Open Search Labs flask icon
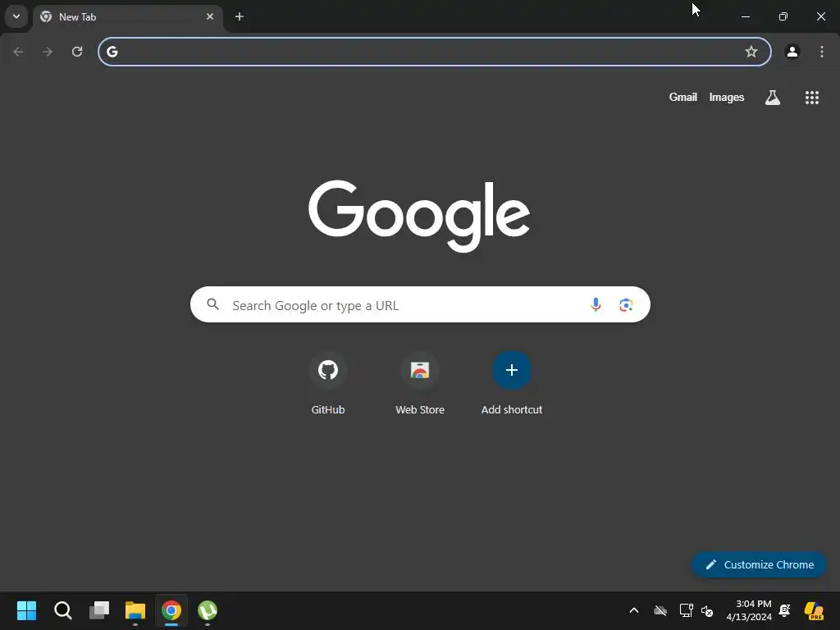The height and width of the screenshot is (630, 840). click(773, 98)
